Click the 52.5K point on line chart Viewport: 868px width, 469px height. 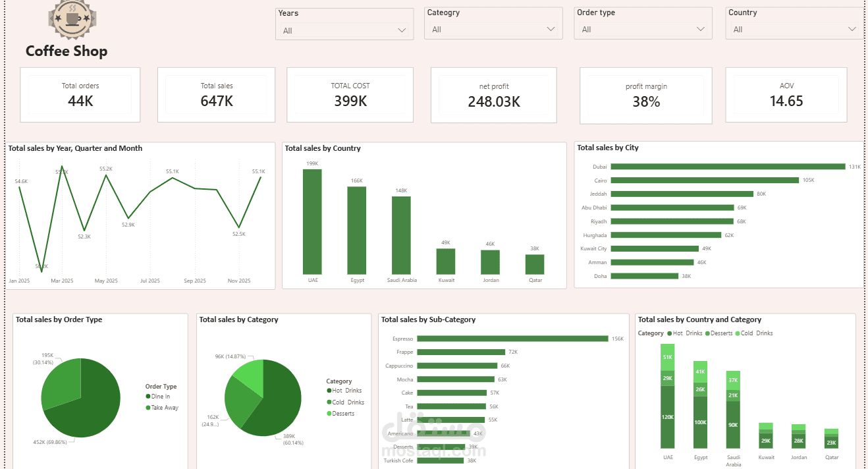click(x=238, y=227)
